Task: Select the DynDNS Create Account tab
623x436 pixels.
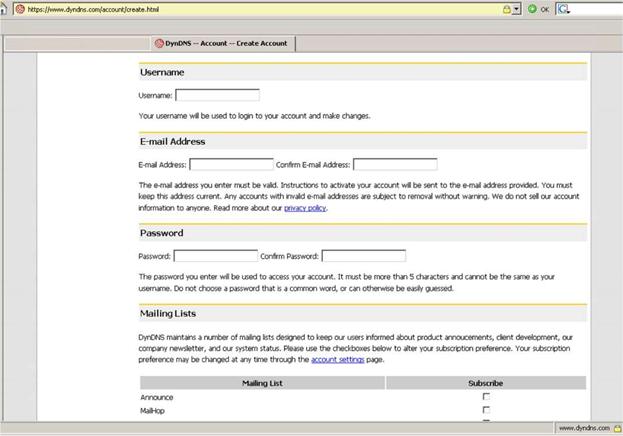Action: (x=223, y=43)
